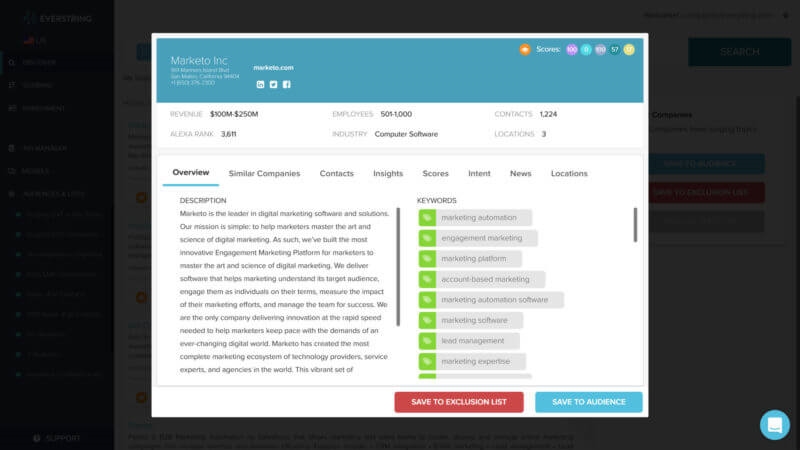Open Support in the sidebar
This screenshot has width=800, height=450.
click(x=63, y=438)
